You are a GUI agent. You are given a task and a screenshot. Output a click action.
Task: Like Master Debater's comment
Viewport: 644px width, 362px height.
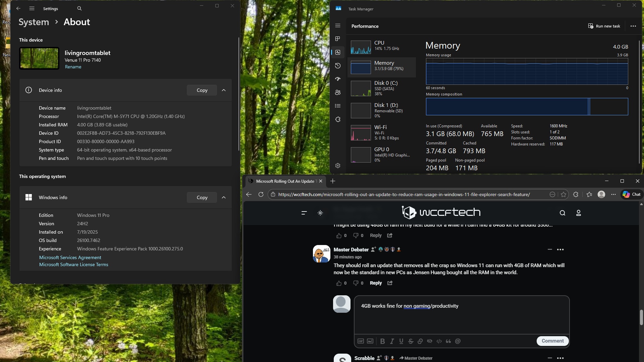pos(339,283)
